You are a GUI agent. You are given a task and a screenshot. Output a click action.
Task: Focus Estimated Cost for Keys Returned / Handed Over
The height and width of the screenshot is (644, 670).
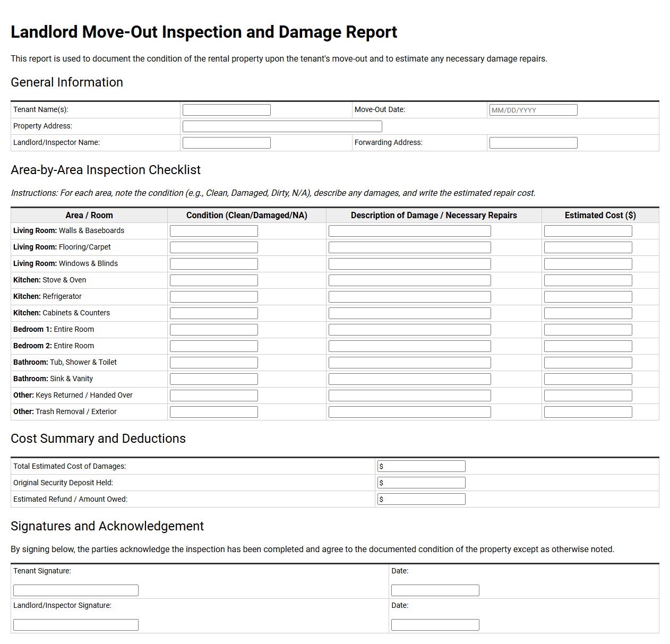click(x=588, y=396)
